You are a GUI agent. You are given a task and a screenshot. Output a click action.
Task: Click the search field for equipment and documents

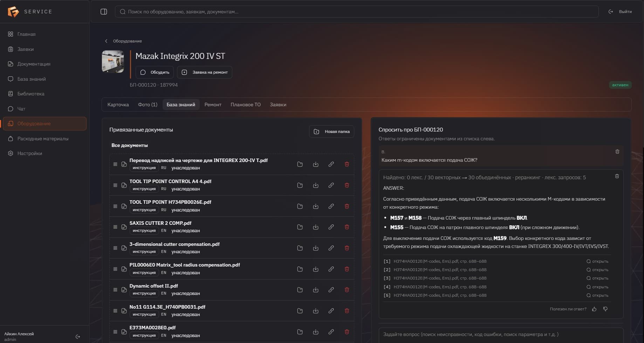[x=357, y=12]
